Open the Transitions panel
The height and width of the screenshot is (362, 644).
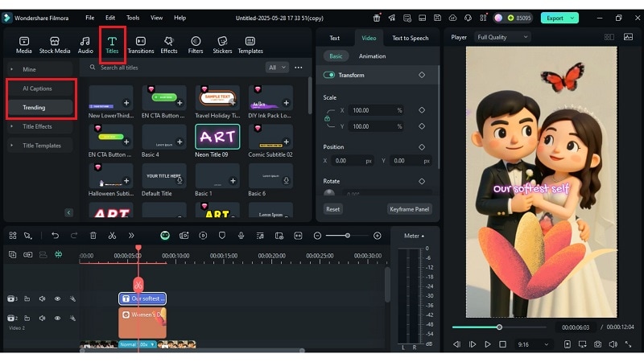click(x=140, y=45)
